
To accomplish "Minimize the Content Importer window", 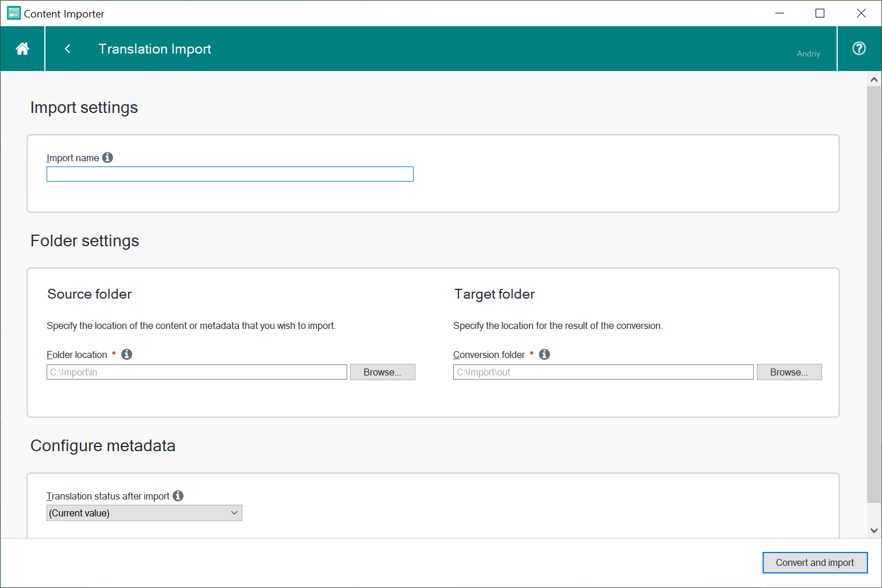I will coord(779,13).
